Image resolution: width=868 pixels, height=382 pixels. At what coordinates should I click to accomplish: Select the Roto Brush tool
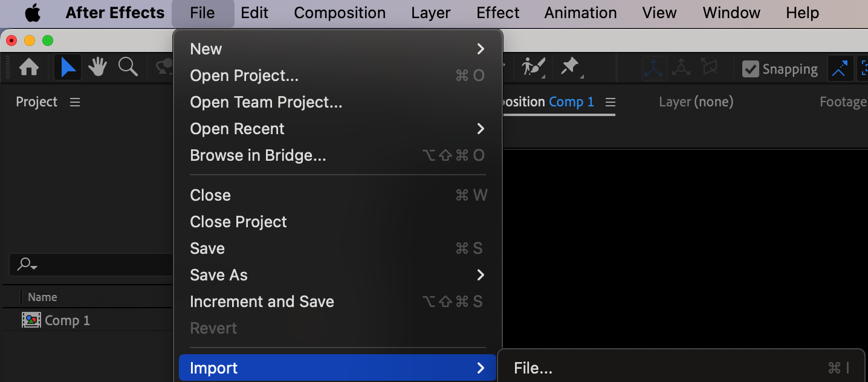point(533,68)
